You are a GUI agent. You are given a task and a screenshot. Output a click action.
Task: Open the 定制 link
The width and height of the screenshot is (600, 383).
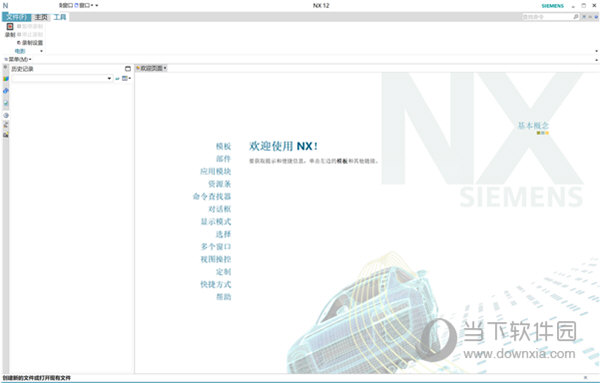(223, 272)
